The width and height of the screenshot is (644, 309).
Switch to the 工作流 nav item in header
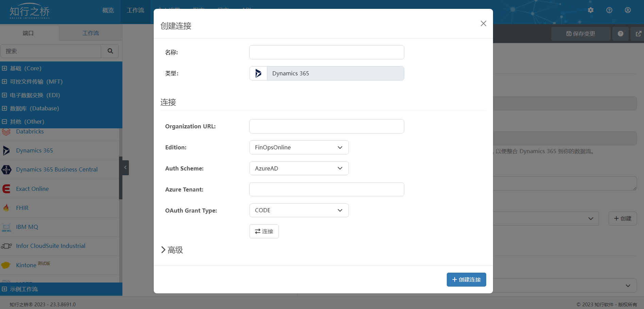point(135,11)
